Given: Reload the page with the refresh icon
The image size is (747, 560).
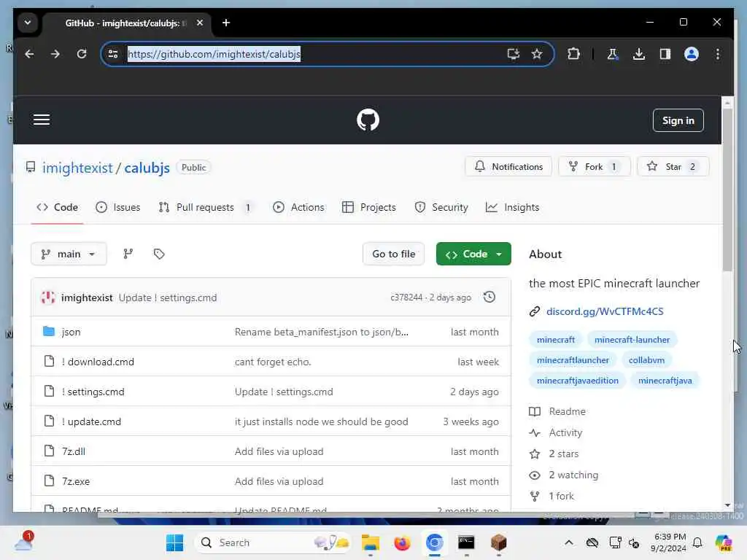Looking at the screenshot, I should [82, 54].
